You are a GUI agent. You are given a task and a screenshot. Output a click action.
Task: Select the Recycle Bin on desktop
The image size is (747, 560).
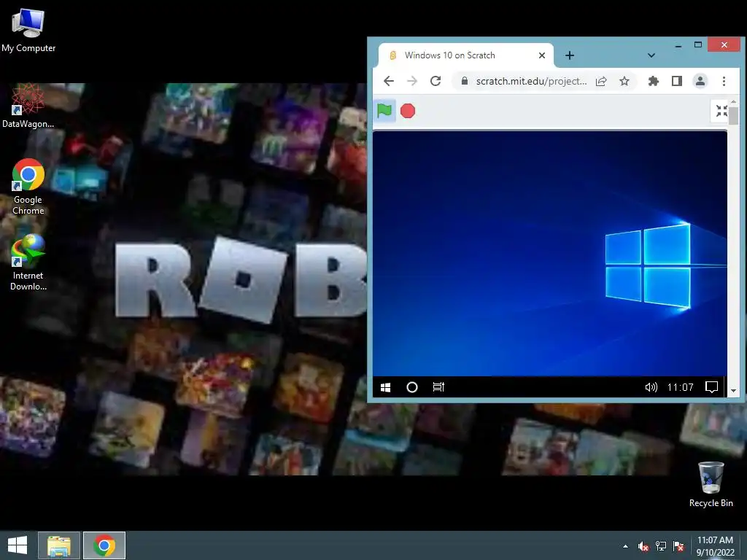pos(711,485)
